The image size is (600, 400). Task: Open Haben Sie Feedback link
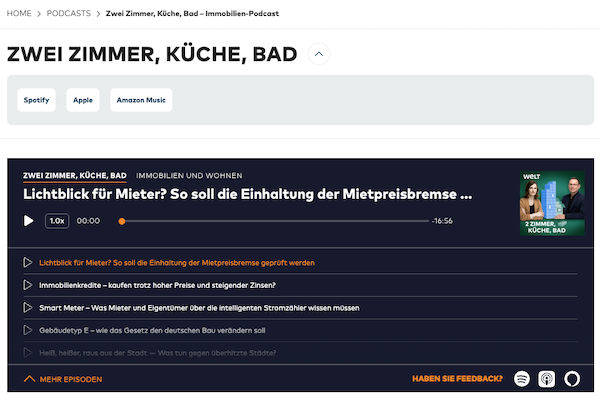pos(457,379)
